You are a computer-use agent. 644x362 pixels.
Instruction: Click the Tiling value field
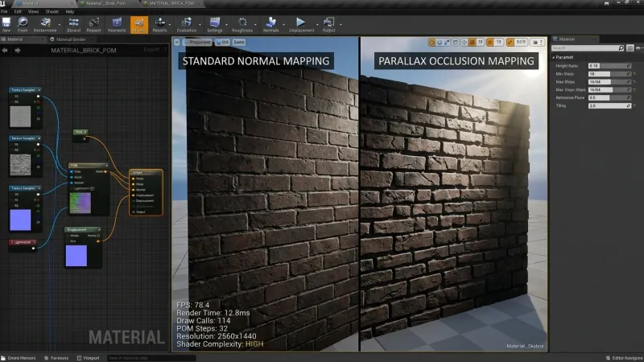pos(609,105)
